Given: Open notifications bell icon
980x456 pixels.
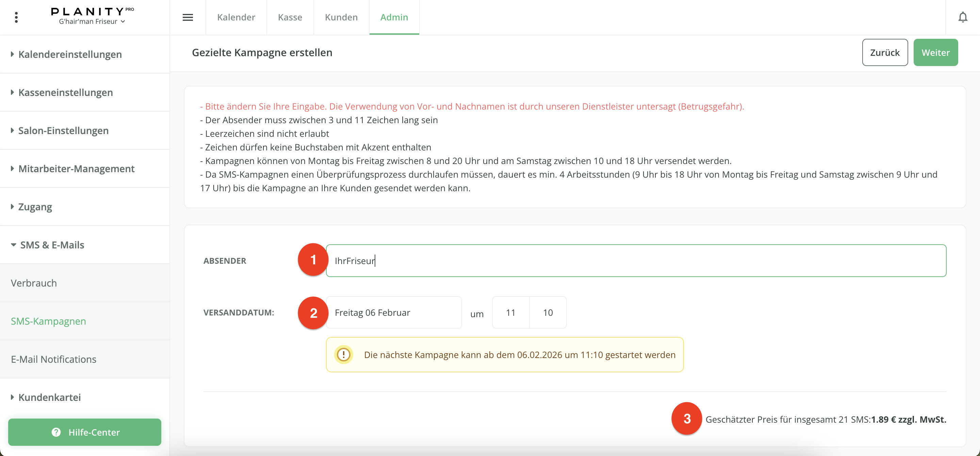Looking at the screenshot, I should click(963, 17).
